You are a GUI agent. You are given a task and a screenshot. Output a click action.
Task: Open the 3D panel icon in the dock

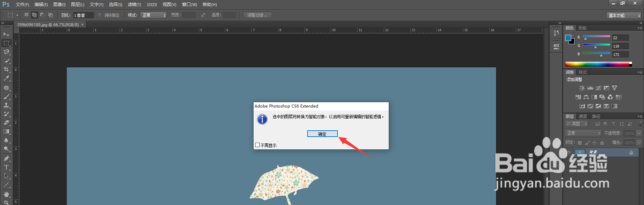coord(556,47)
